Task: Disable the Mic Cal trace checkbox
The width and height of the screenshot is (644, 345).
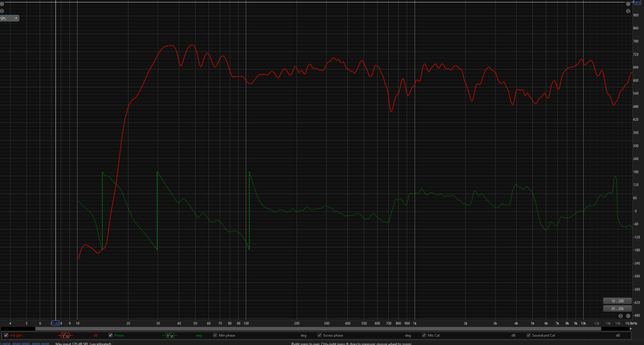Action: (x=424, y=335)
